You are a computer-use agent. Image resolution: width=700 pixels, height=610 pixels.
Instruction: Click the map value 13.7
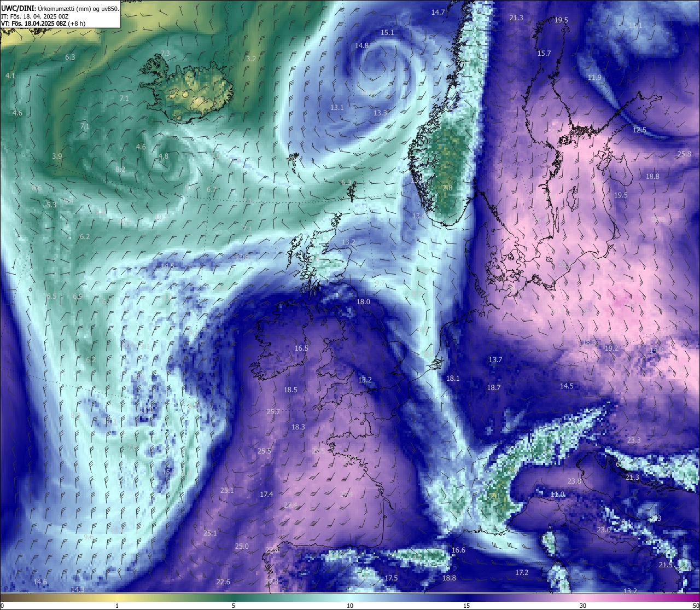[x=495, y=360]
